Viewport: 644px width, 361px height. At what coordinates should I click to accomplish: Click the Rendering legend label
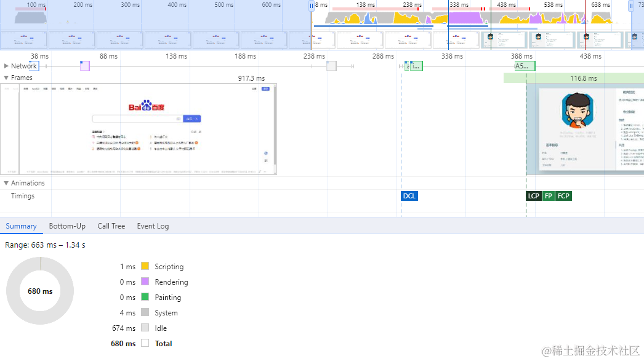click(171, 282)
